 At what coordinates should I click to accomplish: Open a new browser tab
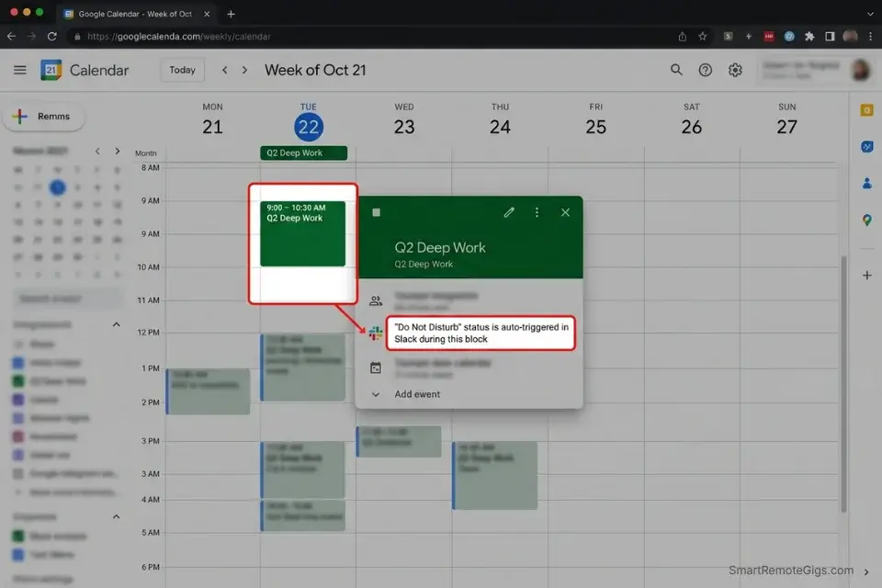coord(231,14)
